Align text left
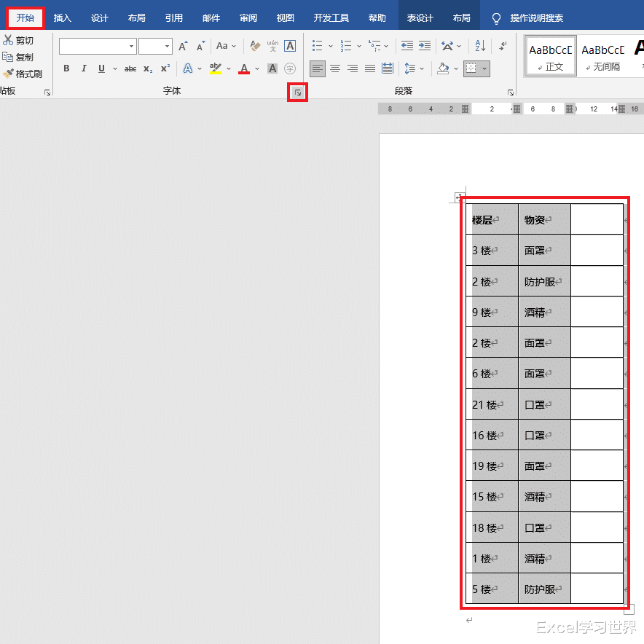 (x=318, y=68)
